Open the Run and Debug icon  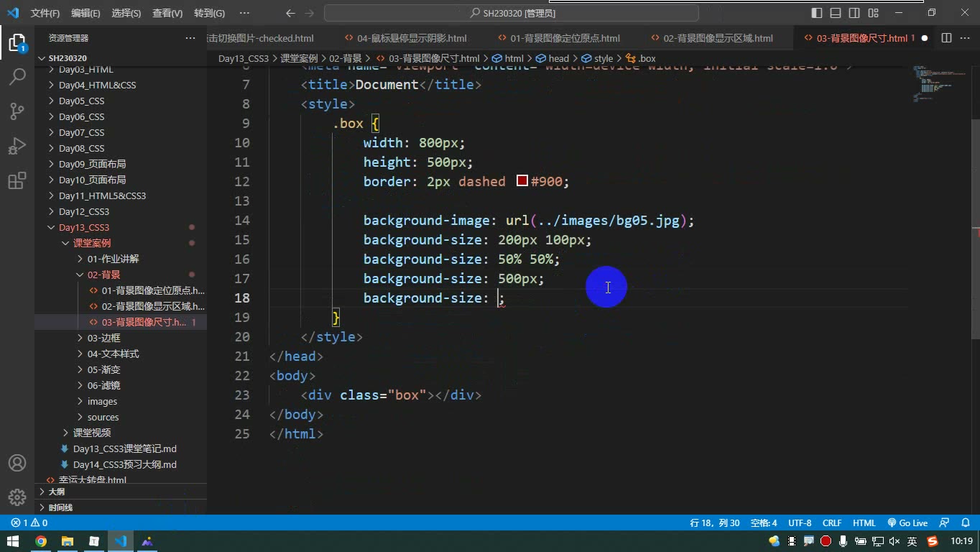[17, 146]
